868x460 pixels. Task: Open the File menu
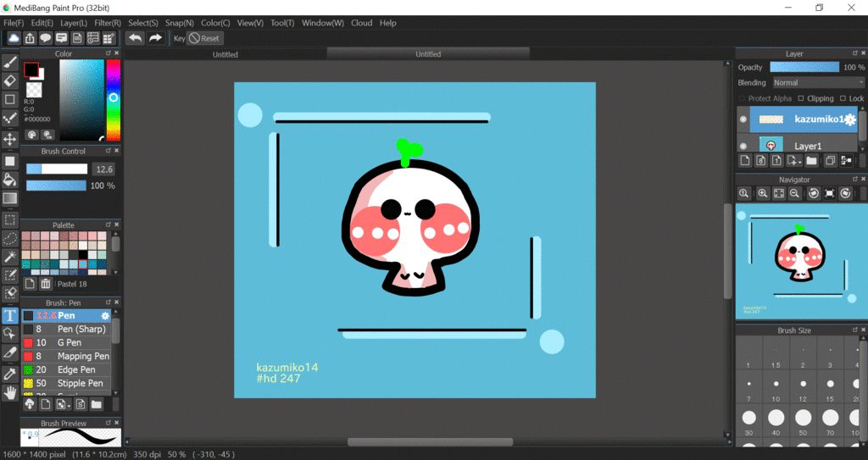point(14,23)
